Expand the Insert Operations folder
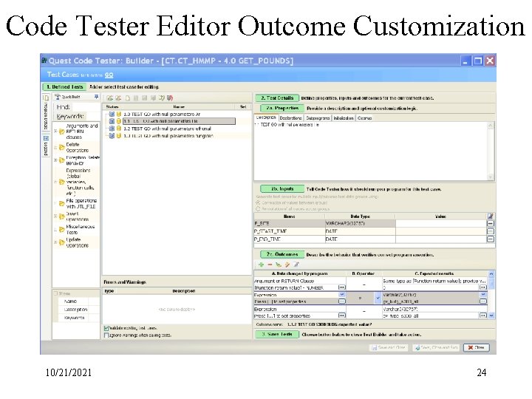The width and height of the screenshot is (532, 399). (55, 216)
